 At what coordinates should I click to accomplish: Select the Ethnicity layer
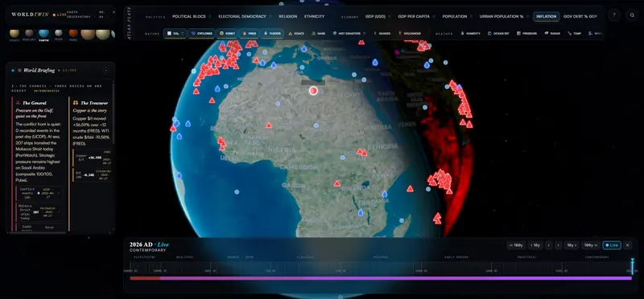[x=314, y=16]
